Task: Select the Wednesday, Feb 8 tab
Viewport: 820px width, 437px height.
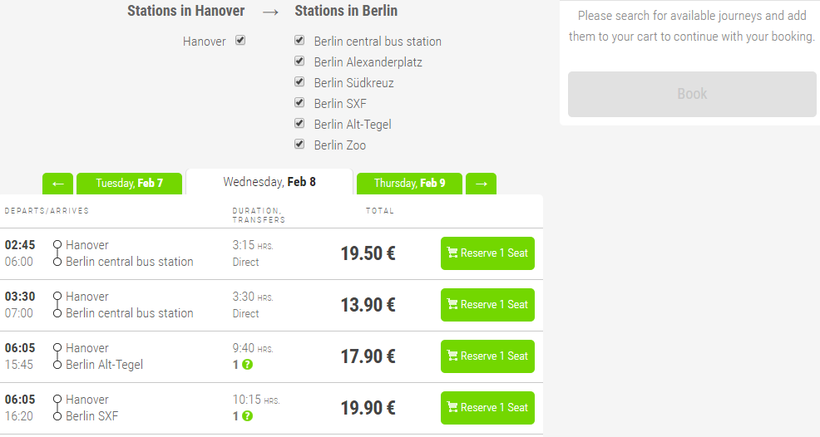Action: coord(269,182)
